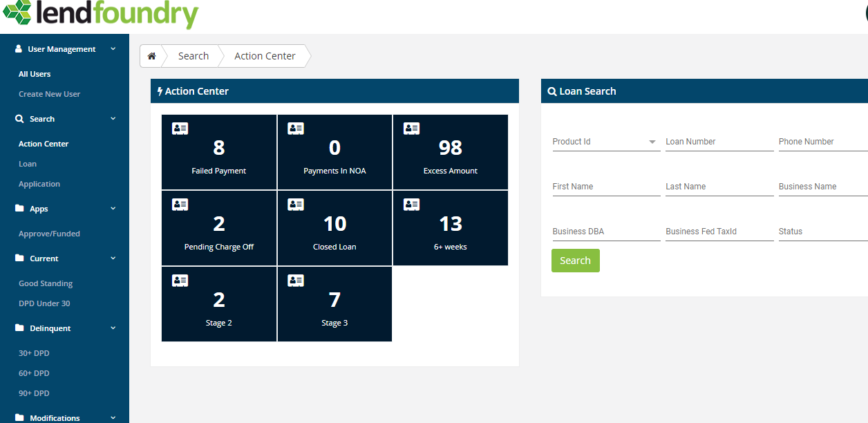Click the green Search button
The height and width of the screenshot is (423, 868).
tap(575, 261)
